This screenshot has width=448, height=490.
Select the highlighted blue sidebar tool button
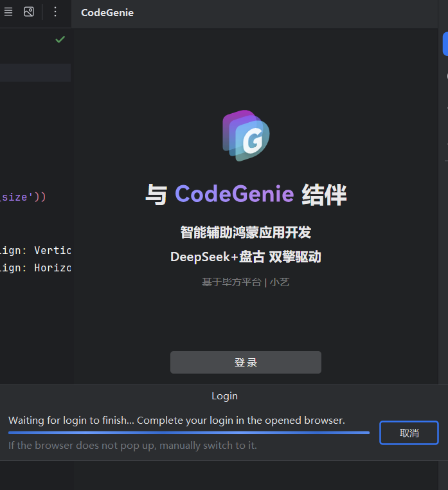445,44
